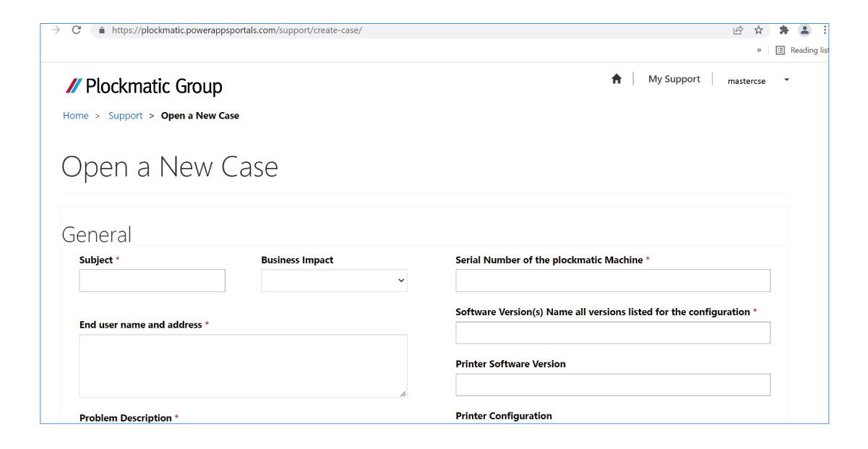Click the bookmarks overflow chevron
868x449 pixels.
pos(757,50)
